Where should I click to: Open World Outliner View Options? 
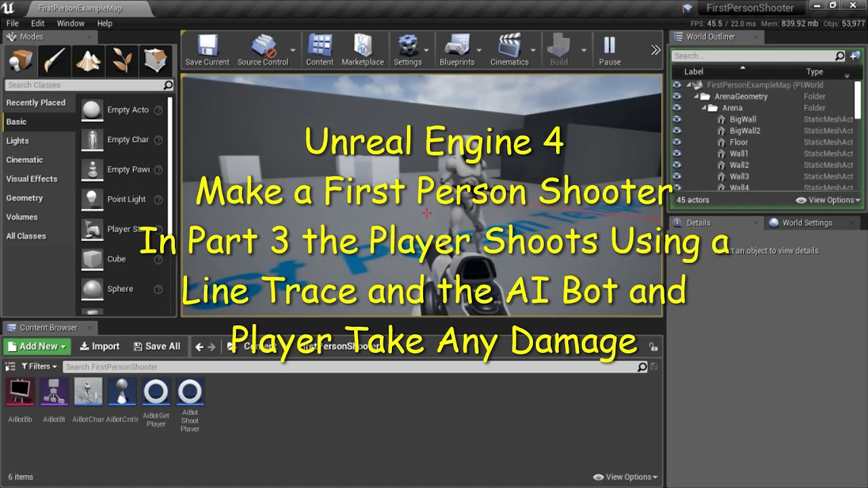[x=828, y=200]
